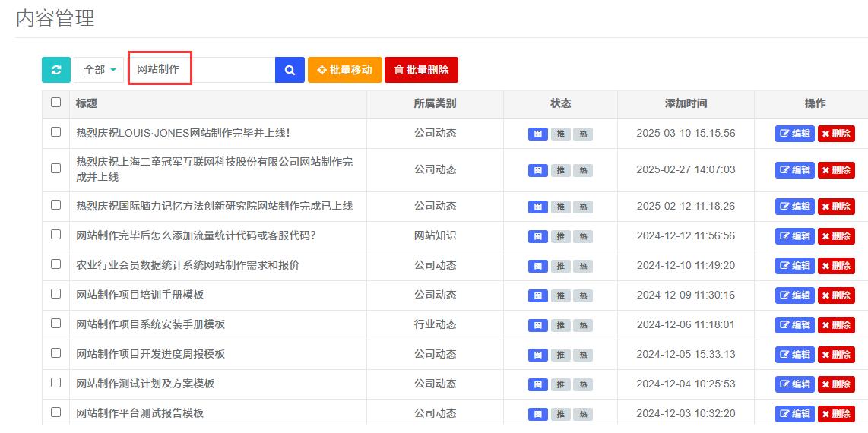Edit the LOUIS·JONES网站制作 article

coord(794,134)
